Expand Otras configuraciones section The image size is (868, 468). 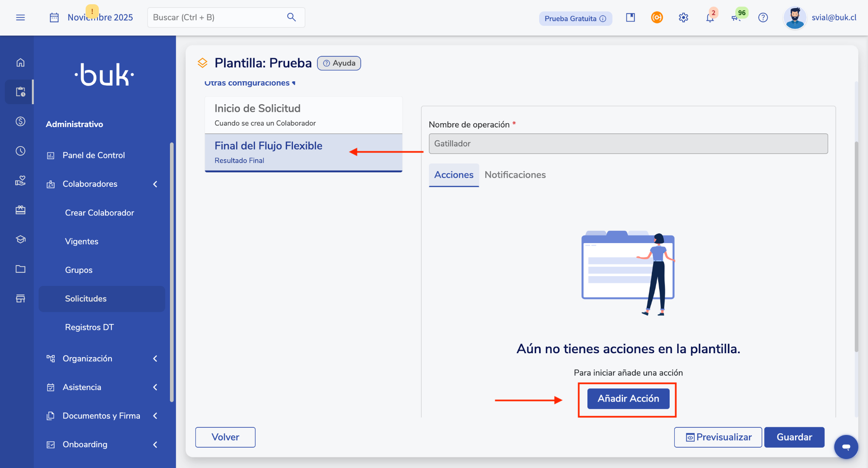pyautogui.click(x=249, y=83)
